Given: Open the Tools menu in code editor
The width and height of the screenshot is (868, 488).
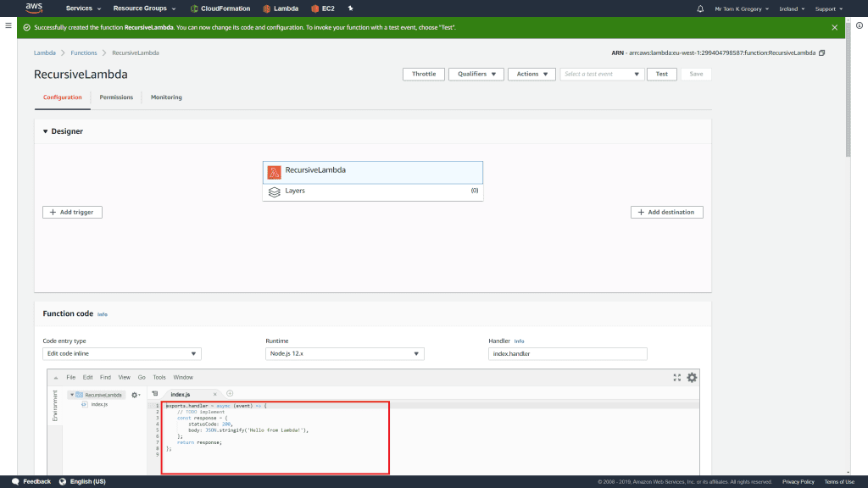Looking at the screenshot, I should (159, 377).
